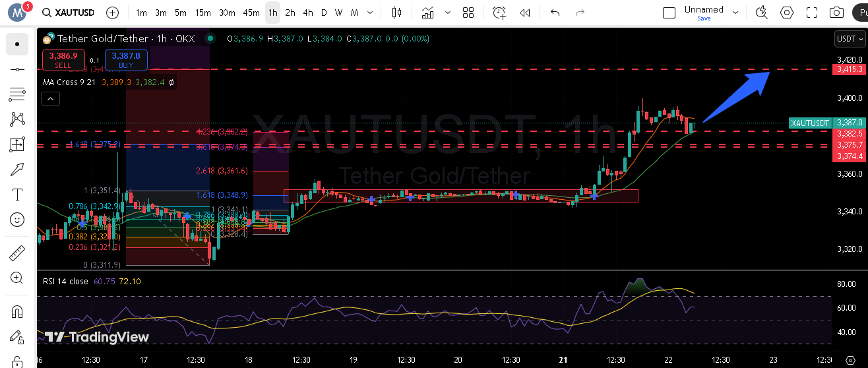Image resolution: width=868 pixels, height=368 pixels.
Task: Click the 3,382.5 price label
Action: pyautogui.click(x=849, y=133)
